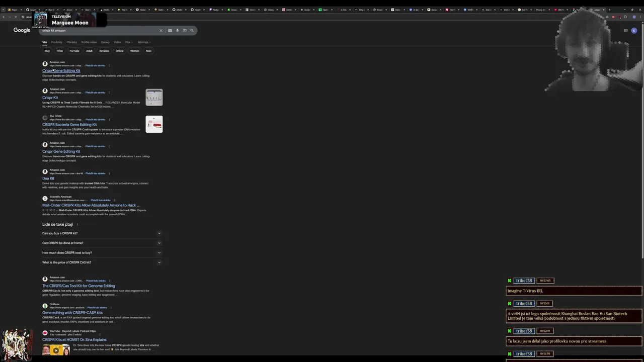Image resolution: width=644 pixels, height=362 pixels.
Task: Apply the Buy filter chip
Action: tap(47, 51)
